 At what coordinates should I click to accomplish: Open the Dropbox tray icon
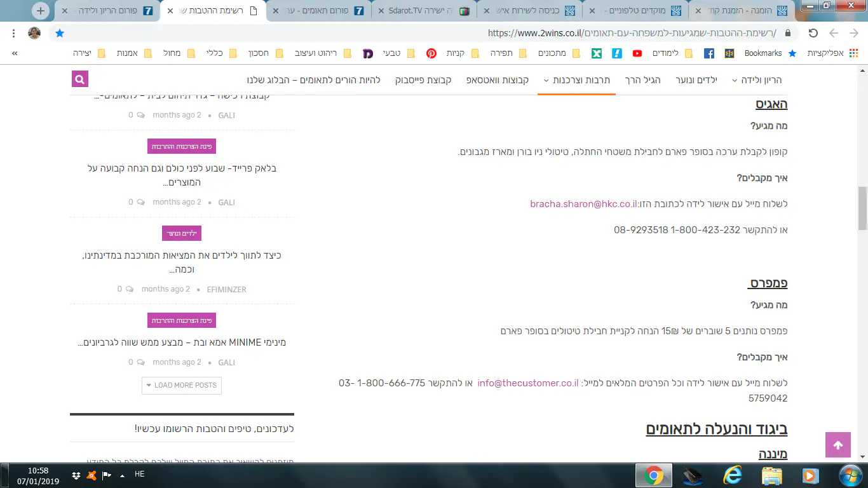(x=76, y=475)
